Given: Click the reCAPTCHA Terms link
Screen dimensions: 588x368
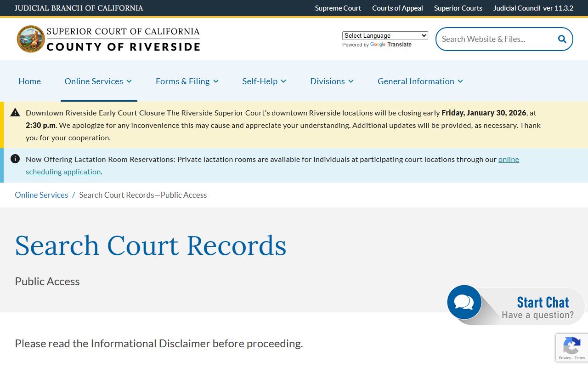Looking at the screenshot, I should click(x=580, y=358).
